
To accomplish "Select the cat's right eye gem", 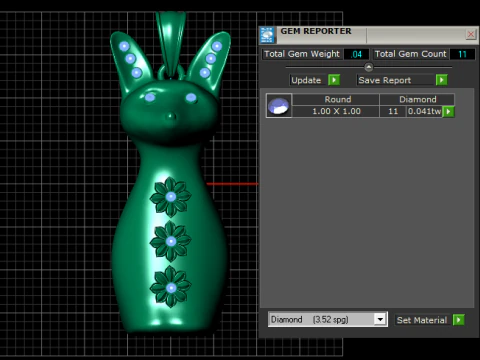I will pyautogui.click(x=191, y=98).
